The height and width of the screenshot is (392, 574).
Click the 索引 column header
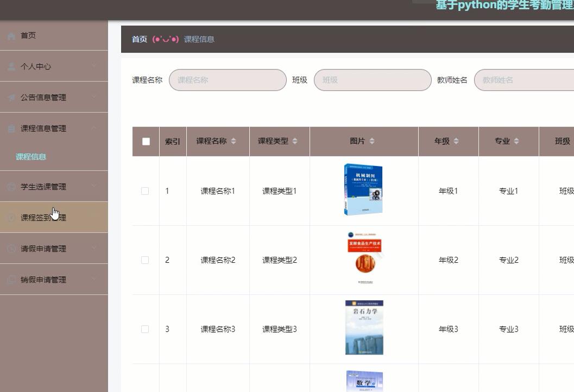[x=173, y=142]
